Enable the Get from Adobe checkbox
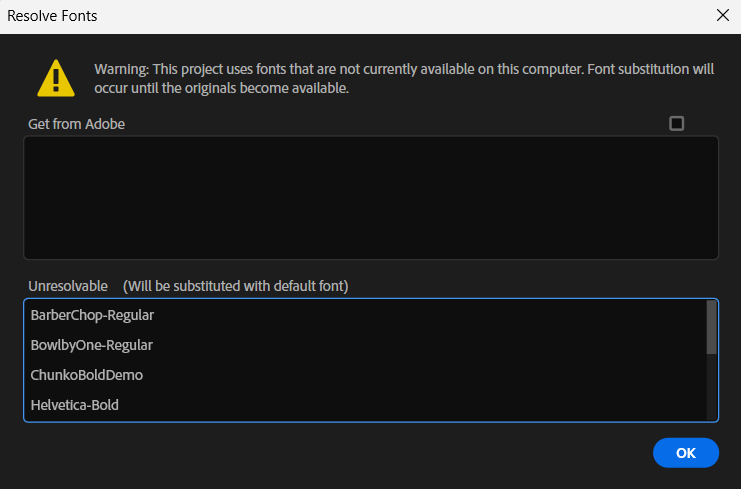 677,124
